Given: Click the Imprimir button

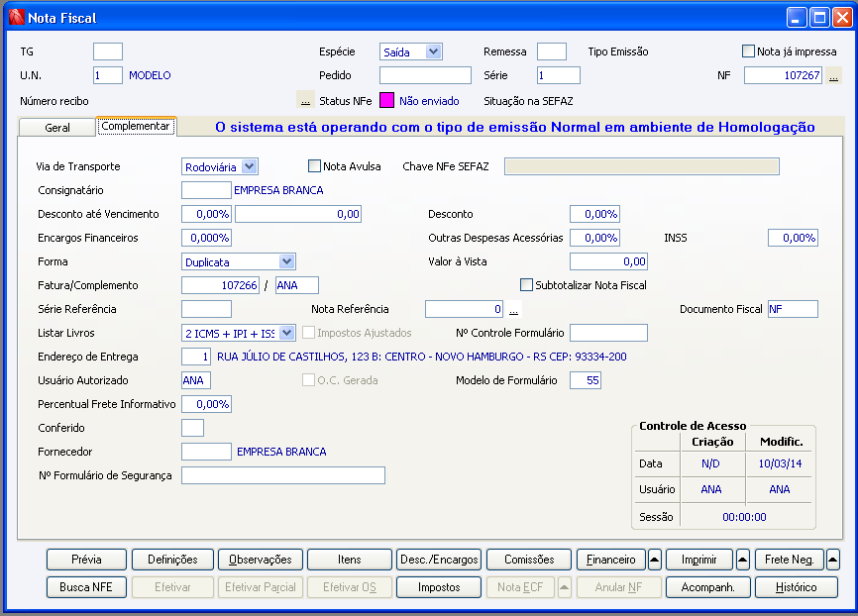Looking at the screenshot, I should 698,560.
